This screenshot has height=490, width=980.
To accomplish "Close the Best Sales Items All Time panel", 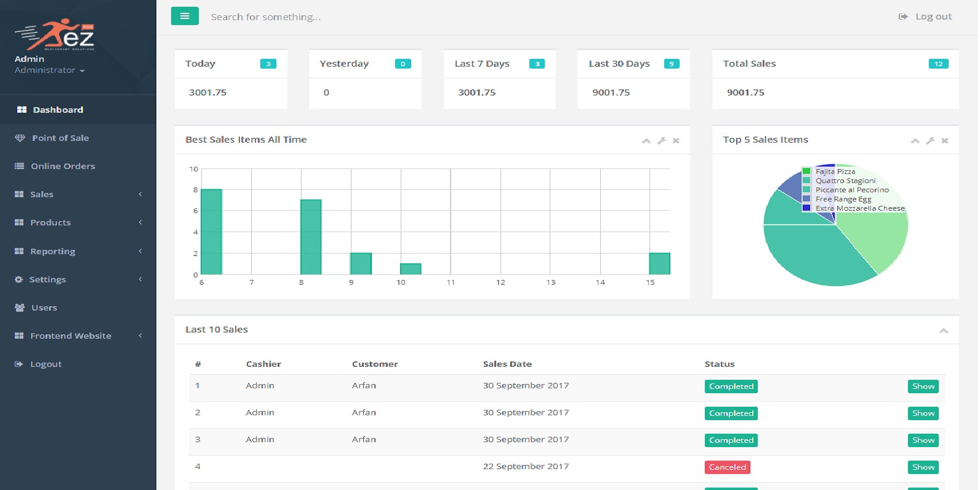I will pyautogui.click(x=676, y=141).
